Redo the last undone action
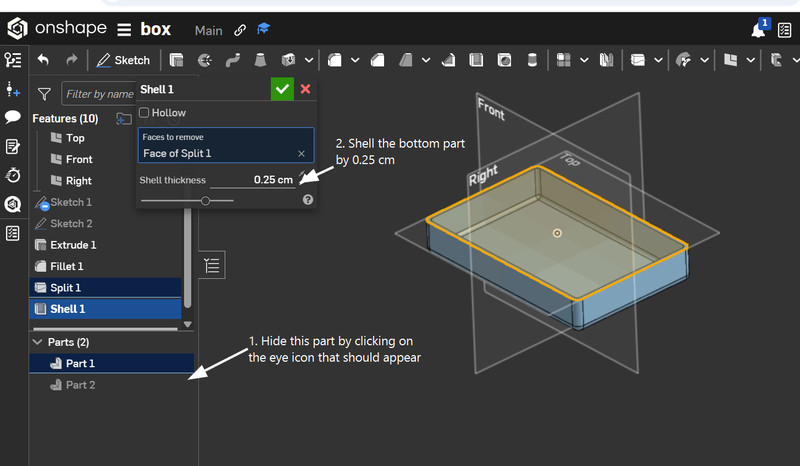800x466 pixels. pyautogui.click(x=71, y=60)
